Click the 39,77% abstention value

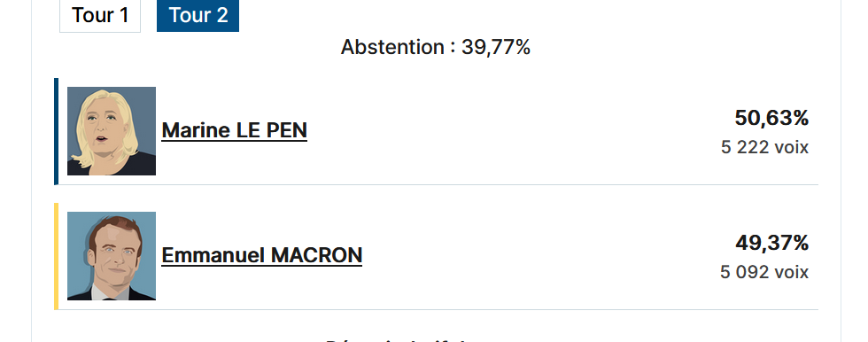(496, 47)
